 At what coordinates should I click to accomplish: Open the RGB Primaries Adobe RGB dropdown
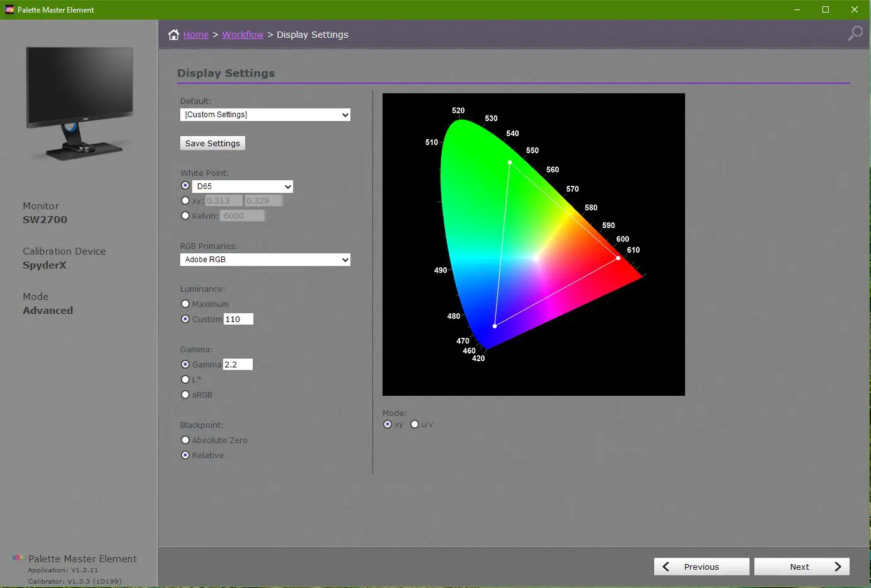265,260
